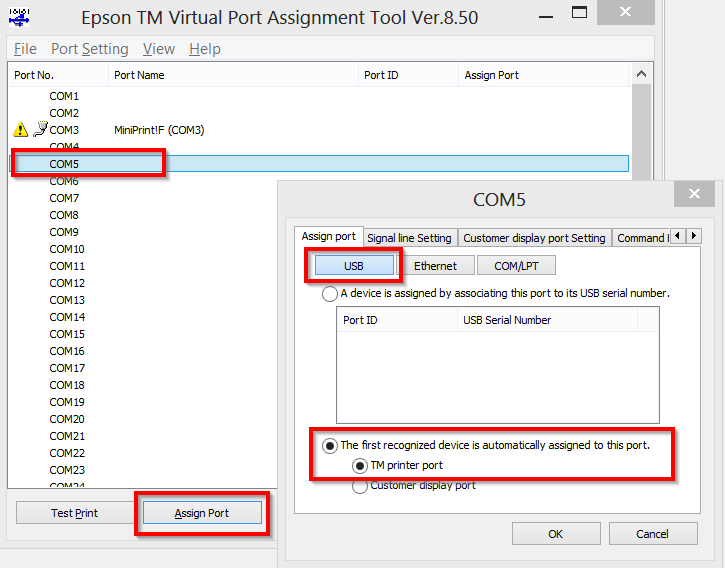This screenshot has width=725, height=568.
Task: Open the File menu
Action: click(x=25, y=49)
